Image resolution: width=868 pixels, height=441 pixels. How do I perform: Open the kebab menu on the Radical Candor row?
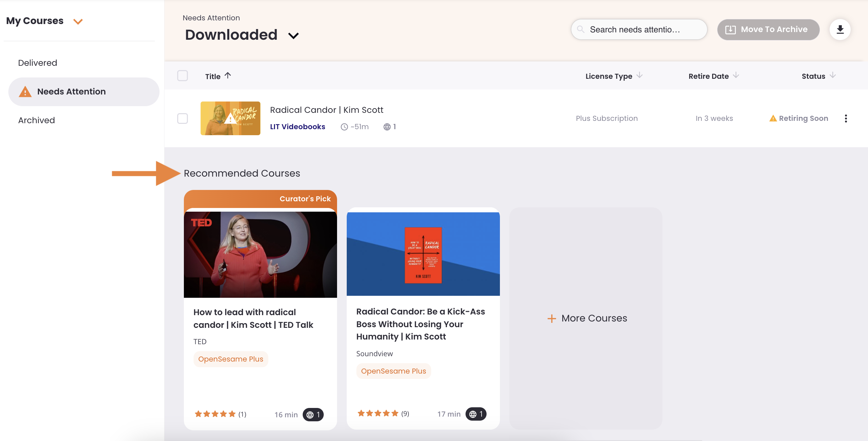pos(846,118)
